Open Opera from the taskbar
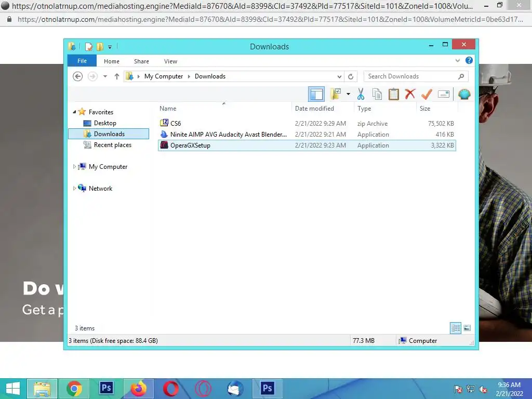Image resolution: width=532 pixels, height=399 pixels. [x=170, y=389]
